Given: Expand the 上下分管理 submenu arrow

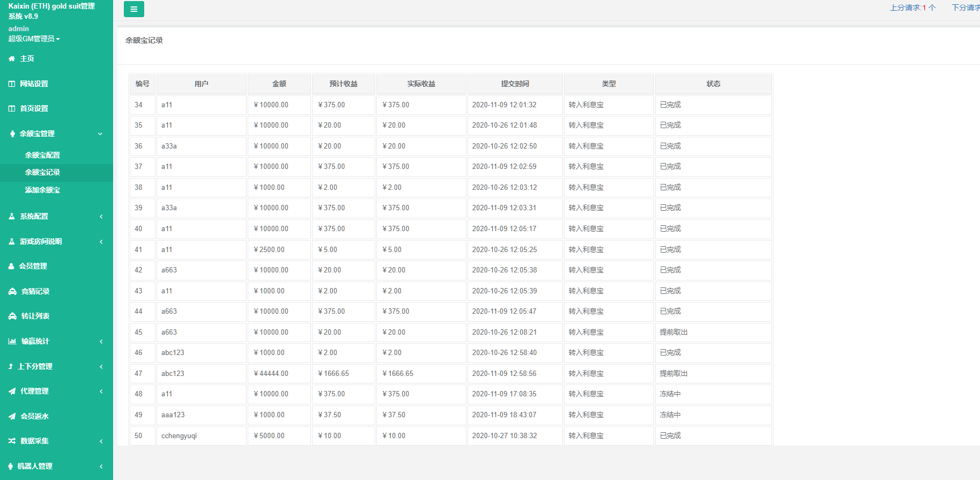Looking at the screenshot, I should pyautogui.click(x=101, y=367).
